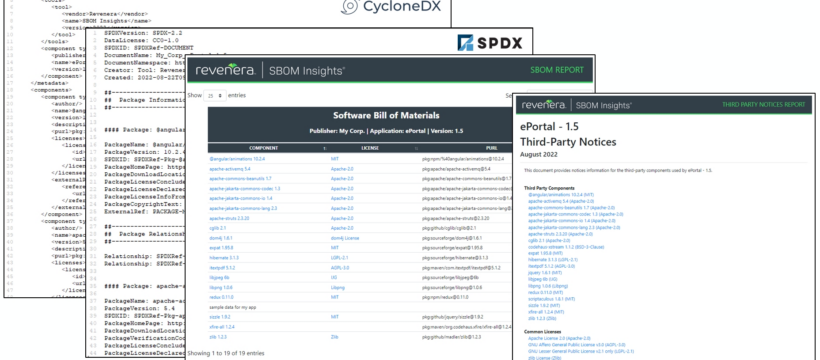820x360 pixels.
Task: Click the Apache-2.0 license link for cglib
Action: 342,228
